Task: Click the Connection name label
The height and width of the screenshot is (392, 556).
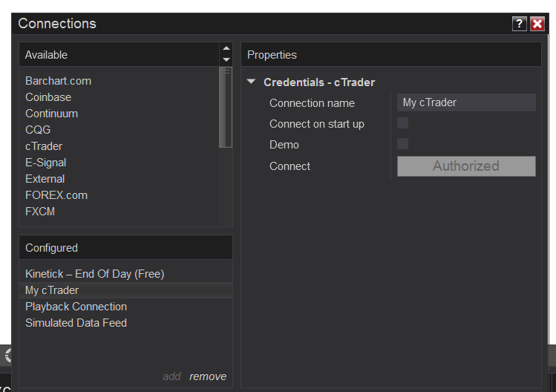Action: point(312,103)
